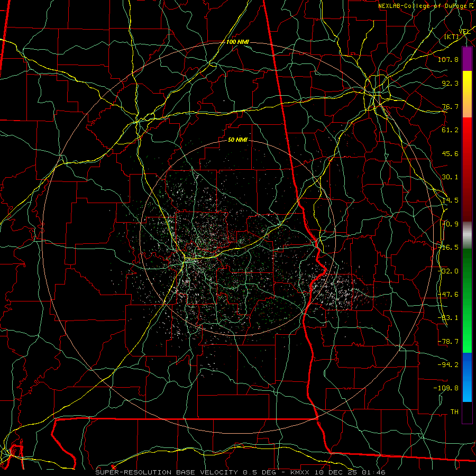Click the 107.8 velocity scale value
The height and width of the screenshot is (476, 476).
point(448,59)
